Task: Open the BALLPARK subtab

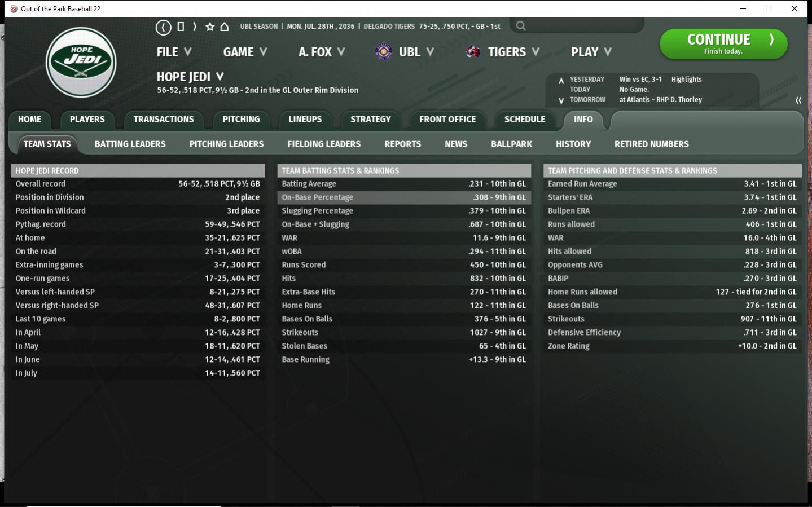Action: tap(511, 144)
